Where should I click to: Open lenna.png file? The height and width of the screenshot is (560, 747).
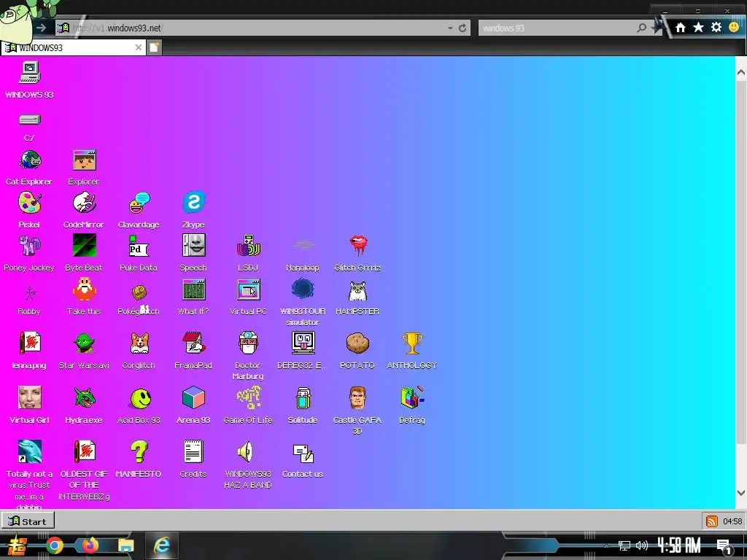point(29,343)
